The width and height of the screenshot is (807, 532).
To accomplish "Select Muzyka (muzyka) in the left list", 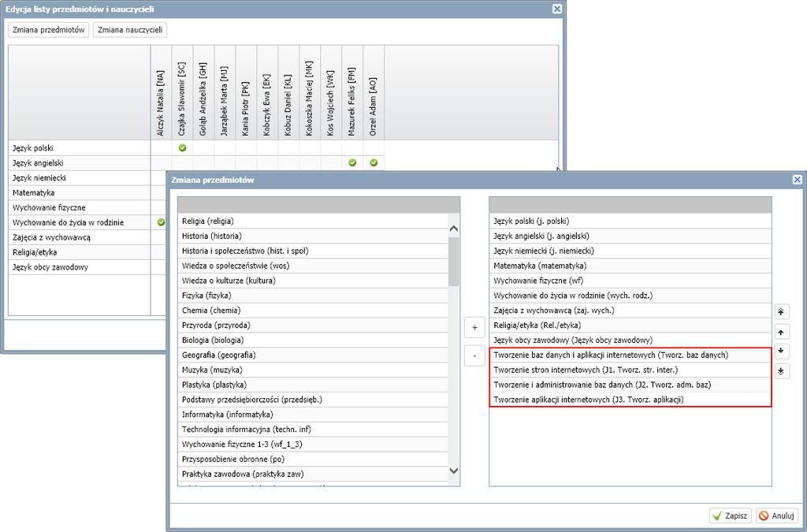I will 313,370.
